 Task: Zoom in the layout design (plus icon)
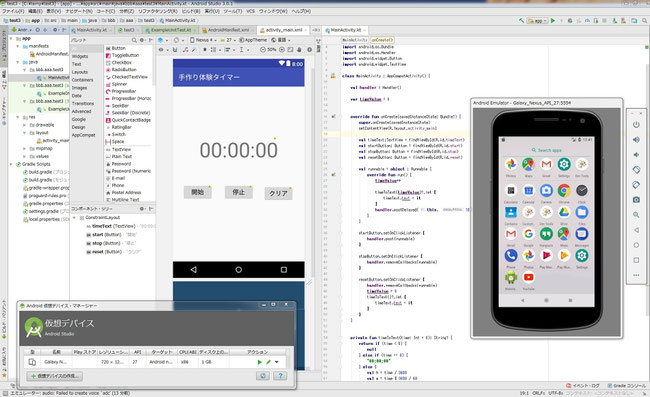281,50
